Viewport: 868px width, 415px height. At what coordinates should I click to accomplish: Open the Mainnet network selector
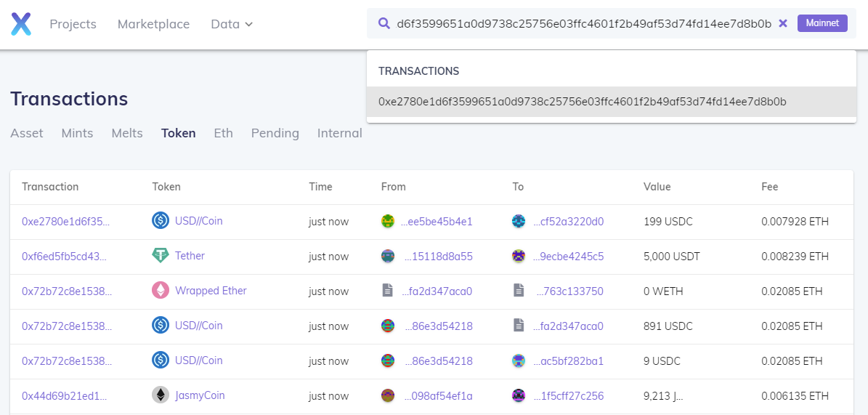point(822,23)
